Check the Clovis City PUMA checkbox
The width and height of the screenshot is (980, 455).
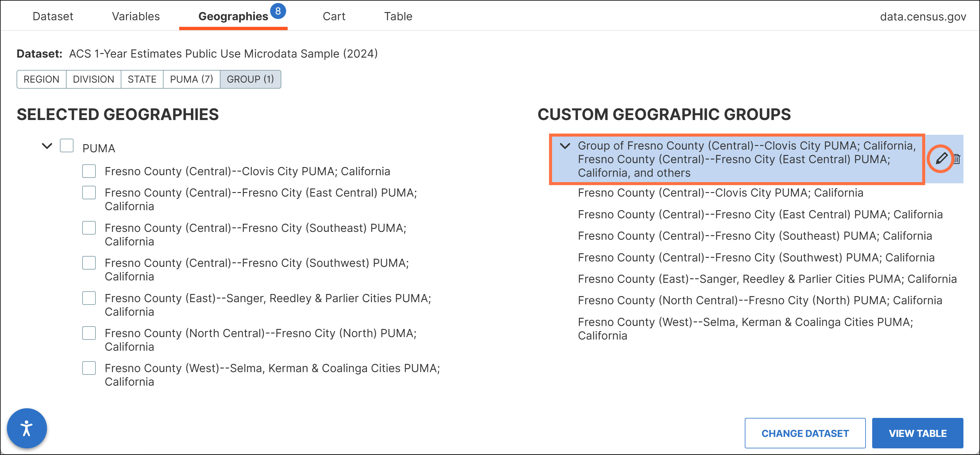pyautogui.click(x=89, y=171)
